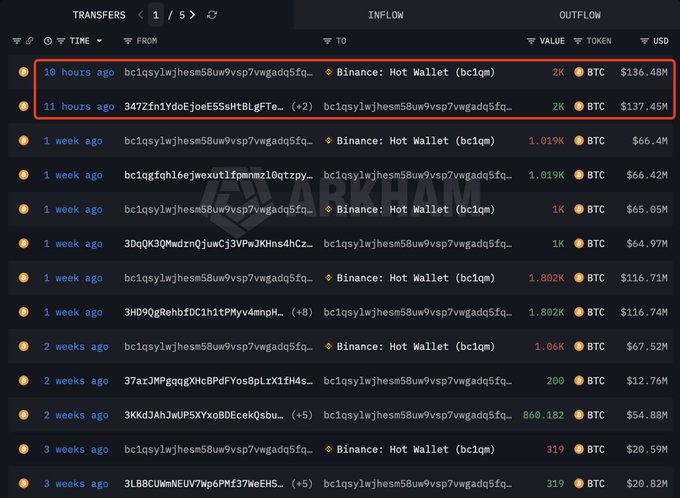Open the '10 hours ago' transaction link
This screenshot has height=498, width=680.
point(79,72)
